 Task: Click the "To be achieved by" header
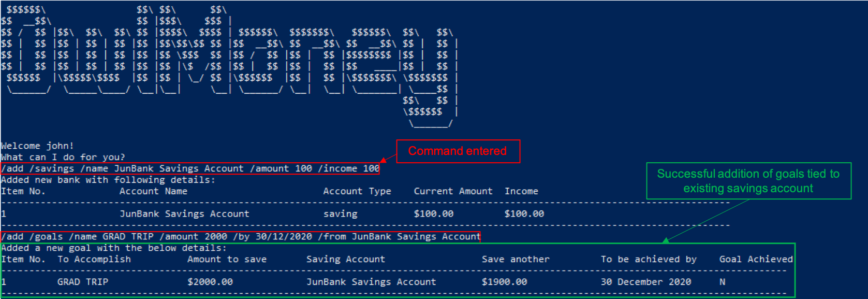pyautogui.click(x=649, y=259)
